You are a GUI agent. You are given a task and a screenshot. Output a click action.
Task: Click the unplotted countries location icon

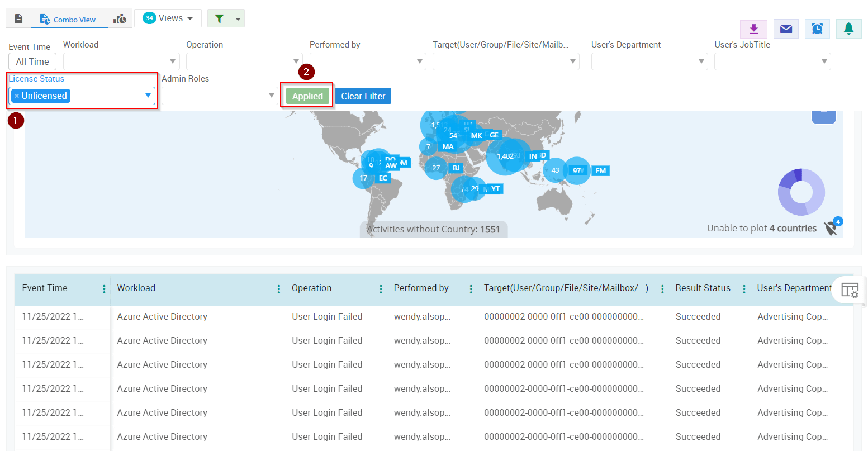coord(831,227)
